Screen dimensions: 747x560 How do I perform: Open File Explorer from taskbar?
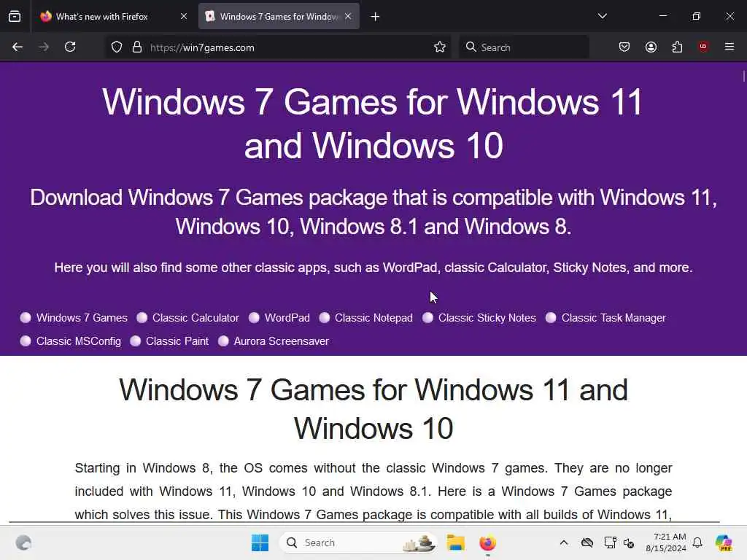[x=455, y=542]
